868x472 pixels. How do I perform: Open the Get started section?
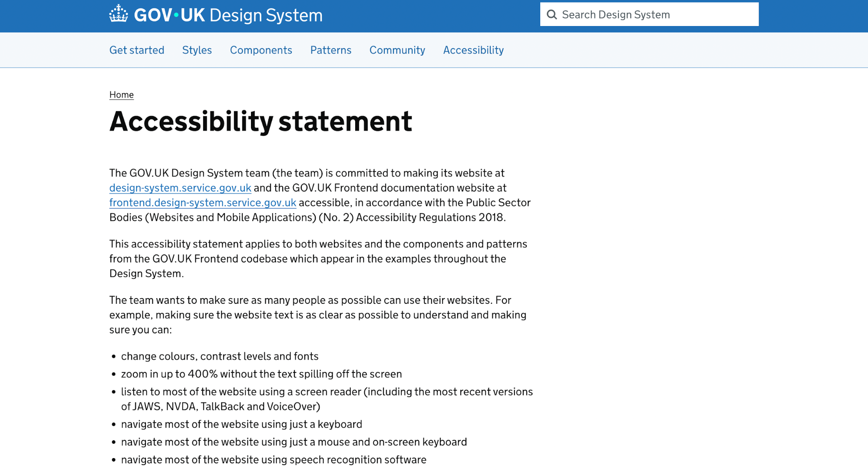[x=137, y=50]
